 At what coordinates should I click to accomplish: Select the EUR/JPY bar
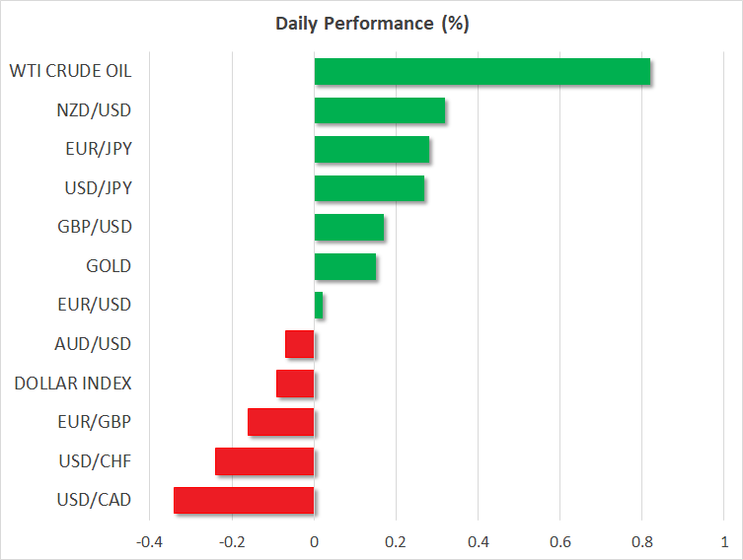pos(372,150)
